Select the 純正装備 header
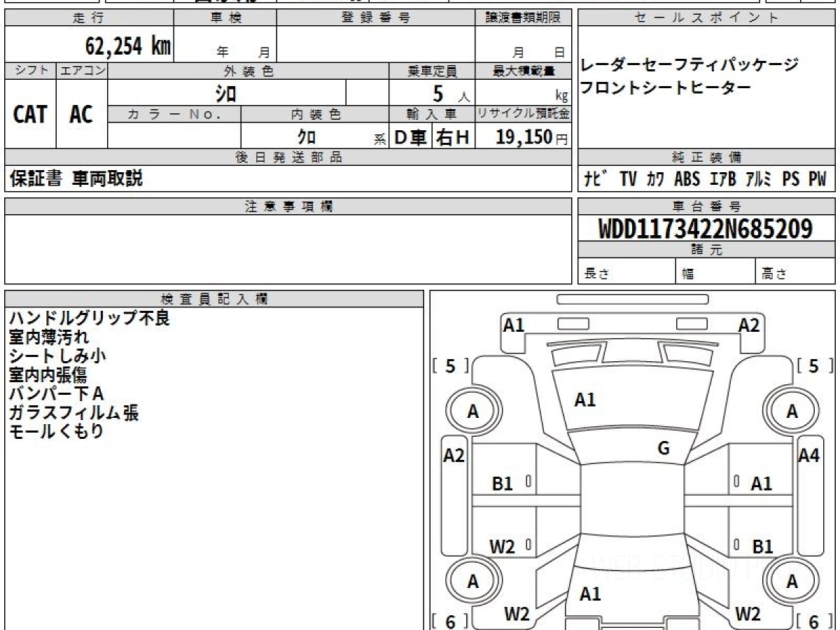 [707, 157]
